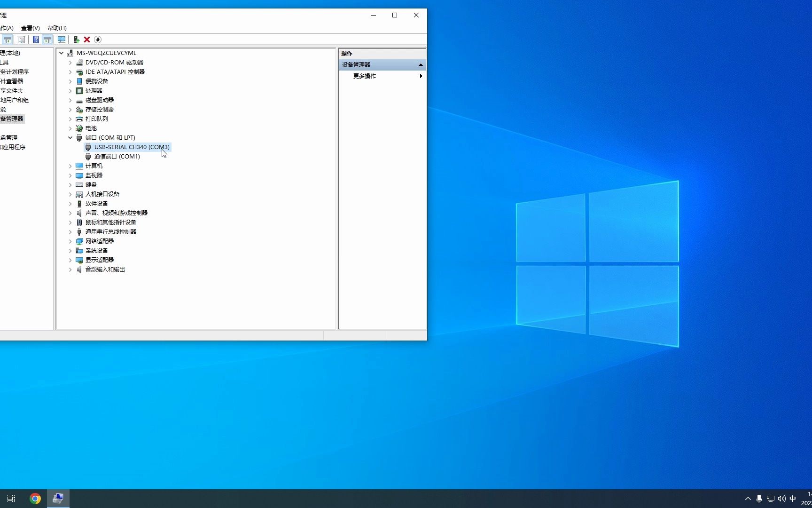Viewport: 812px width, 508px height.
Task: Select the 打印队列 printer icon
Action: coord(79,119)
